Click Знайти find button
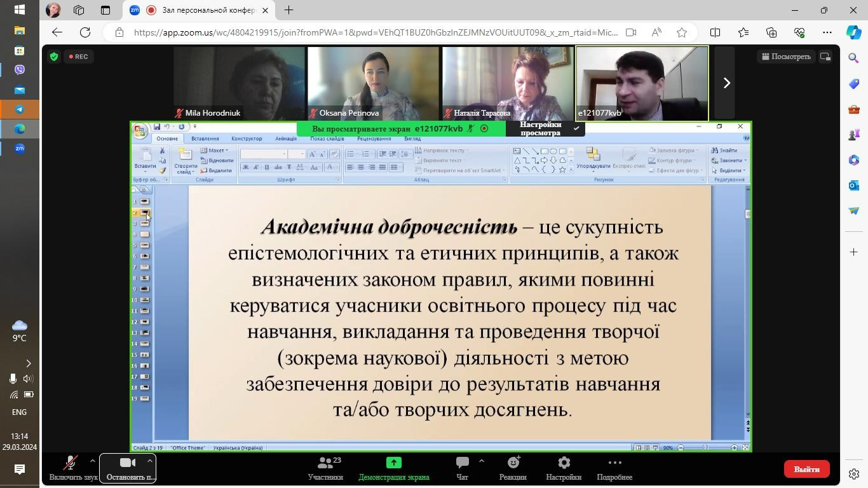The image size is (868, 488). [724, 151]
